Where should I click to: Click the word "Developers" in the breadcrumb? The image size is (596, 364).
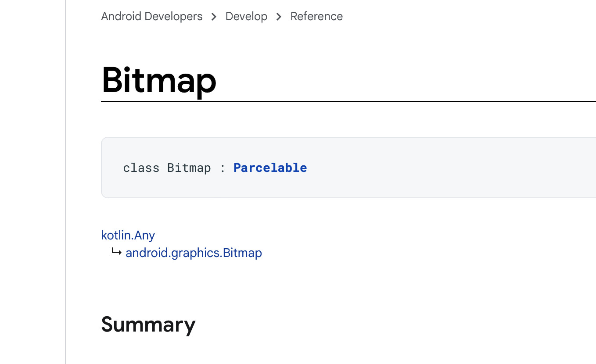(x=175, y=16)
